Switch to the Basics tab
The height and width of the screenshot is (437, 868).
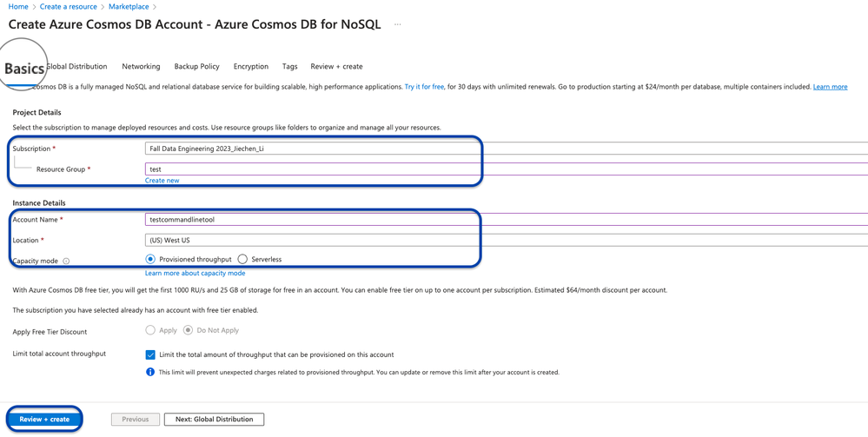24,69
